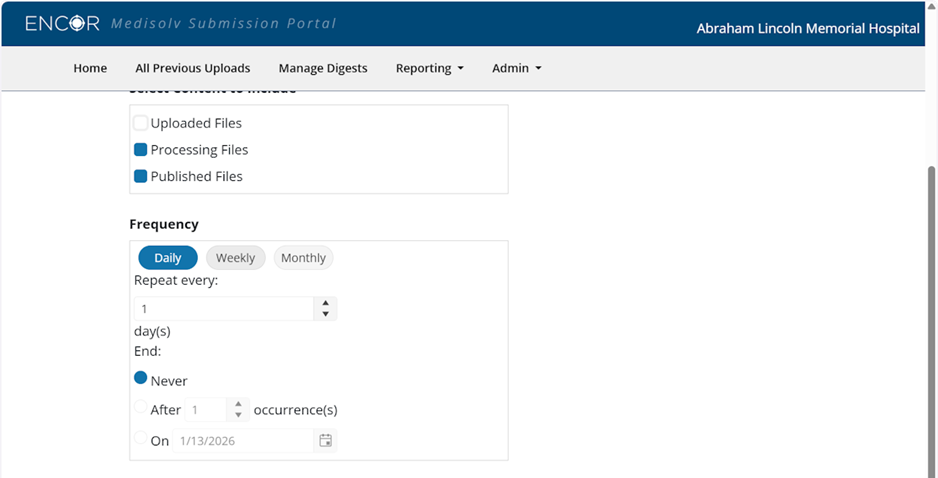Select the On date radio option

click(141, 437)
